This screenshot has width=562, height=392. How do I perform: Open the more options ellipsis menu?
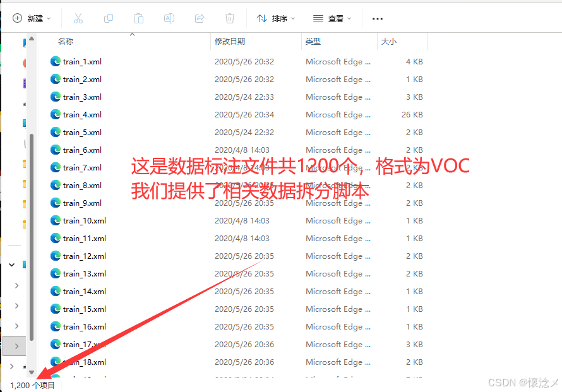point(378,19)
